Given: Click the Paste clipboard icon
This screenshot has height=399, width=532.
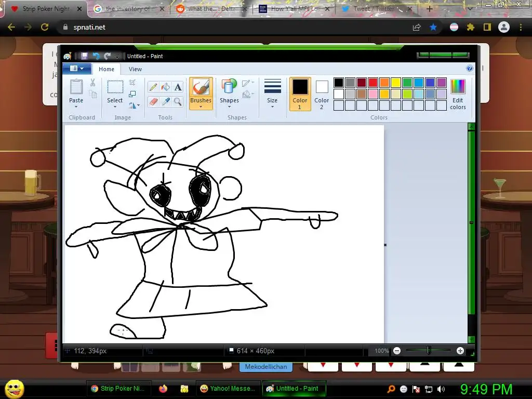Looking at the screenshot, I should [76, 87].
